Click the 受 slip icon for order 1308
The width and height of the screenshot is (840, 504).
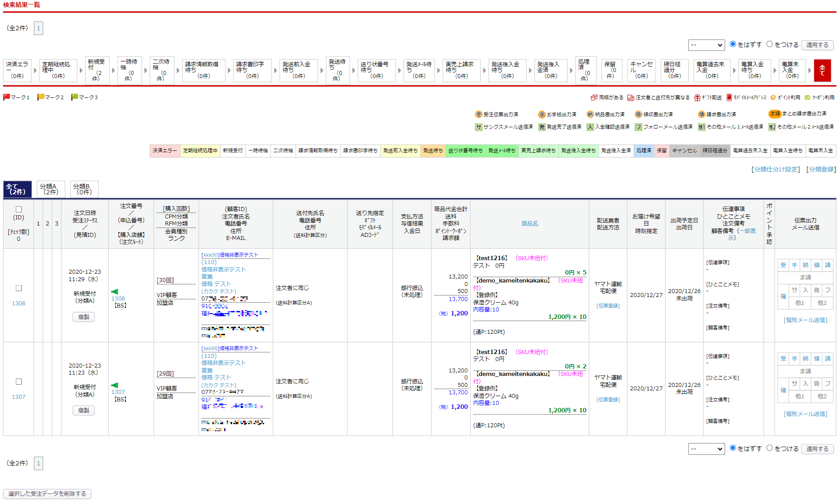[x=783, y=265]
